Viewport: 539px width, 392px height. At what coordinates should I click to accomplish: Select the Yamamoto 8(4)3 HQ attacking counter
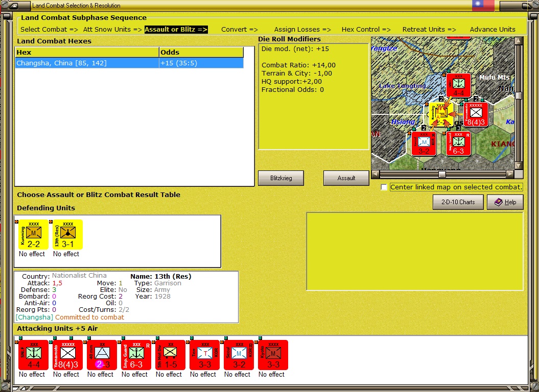pyautogui.click(x=68, y=355)
